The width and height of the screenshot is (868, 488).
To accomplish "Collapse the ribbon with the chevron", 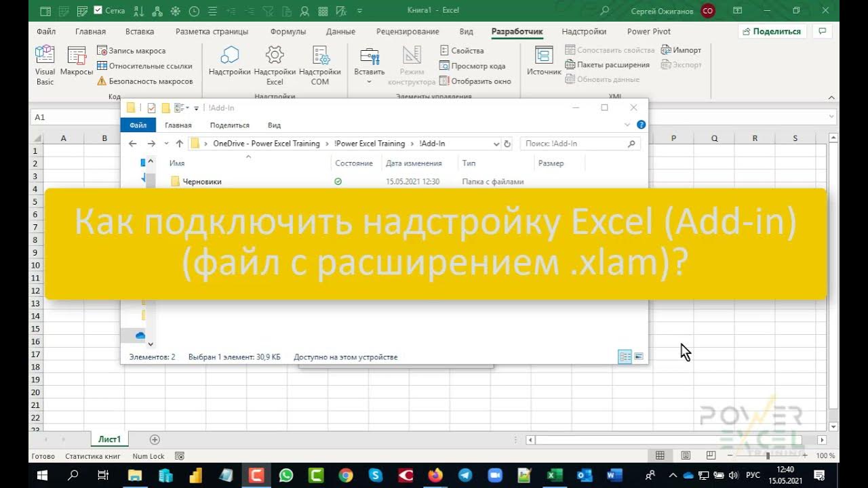I will pos(833,98).
